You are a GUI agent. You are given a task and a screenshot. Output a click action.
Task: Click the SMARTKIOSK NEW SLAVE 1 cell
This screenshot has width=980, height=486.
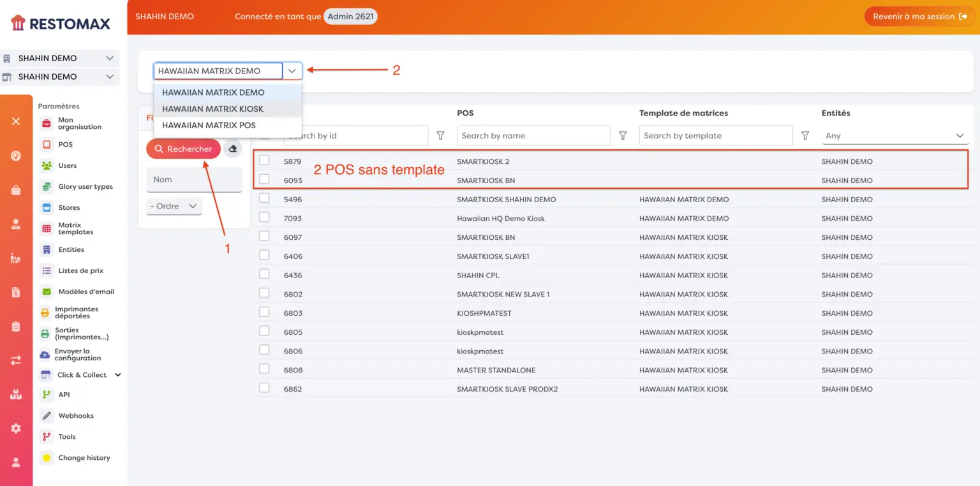click(503, 294)
